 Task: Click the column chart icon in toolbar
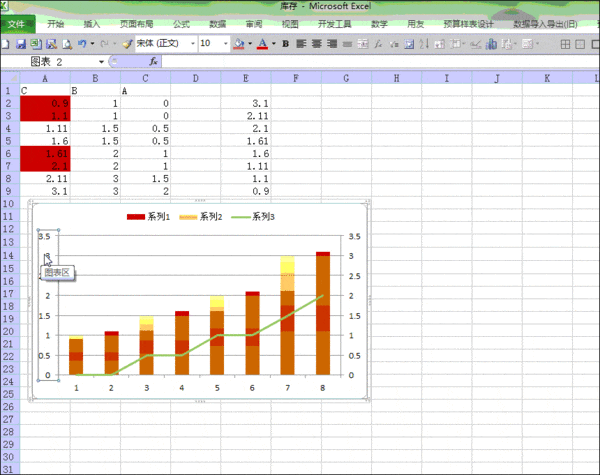(x=491, y=44)
